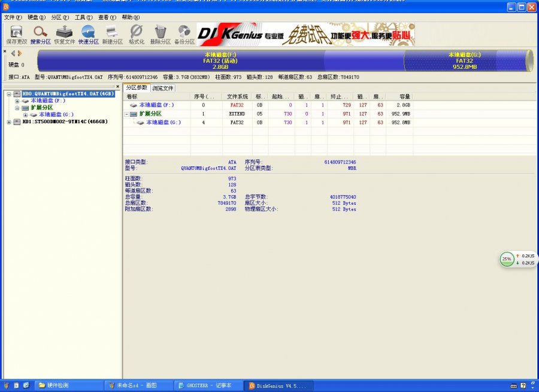Viewport: 539px width, 392px height.
Task: Click the 删除分区 (Delete Partition) trash icon
Action: [x=160, y=35]
